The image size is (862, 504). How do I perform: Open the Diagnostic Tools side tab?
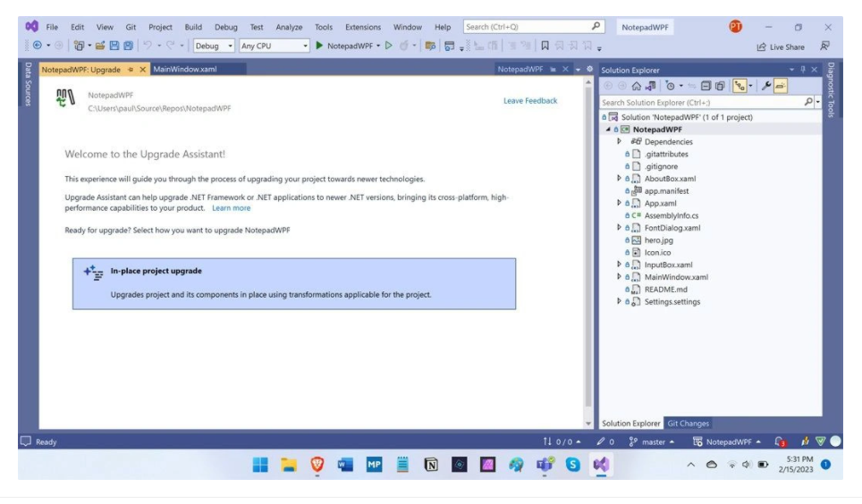(x=831, y=90)
